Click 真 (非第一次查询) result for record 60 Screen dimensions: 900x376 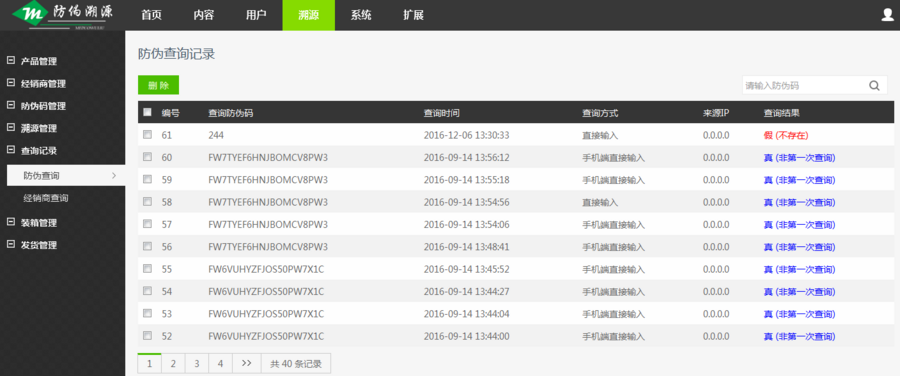[x=799, y=157]
